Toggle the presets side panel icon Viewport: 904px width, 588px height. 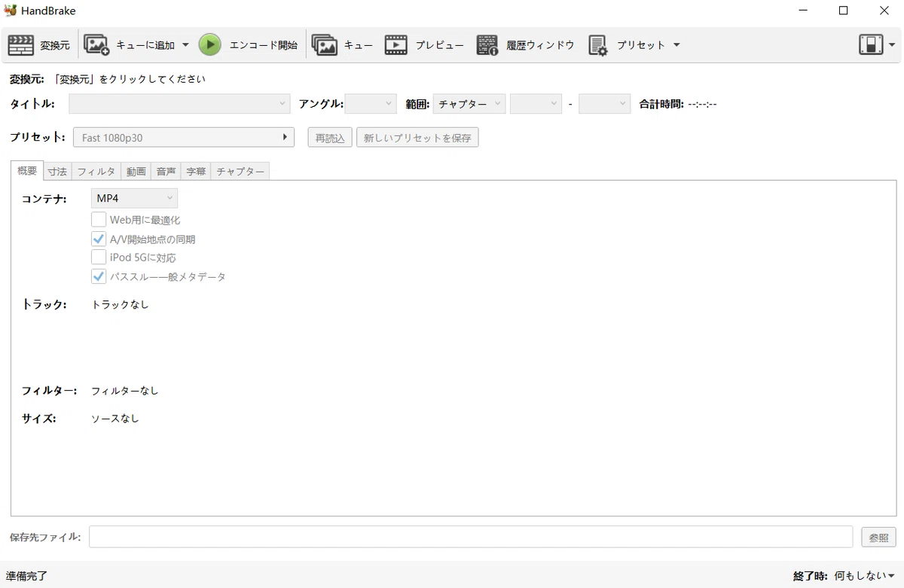tap(871, 44)
